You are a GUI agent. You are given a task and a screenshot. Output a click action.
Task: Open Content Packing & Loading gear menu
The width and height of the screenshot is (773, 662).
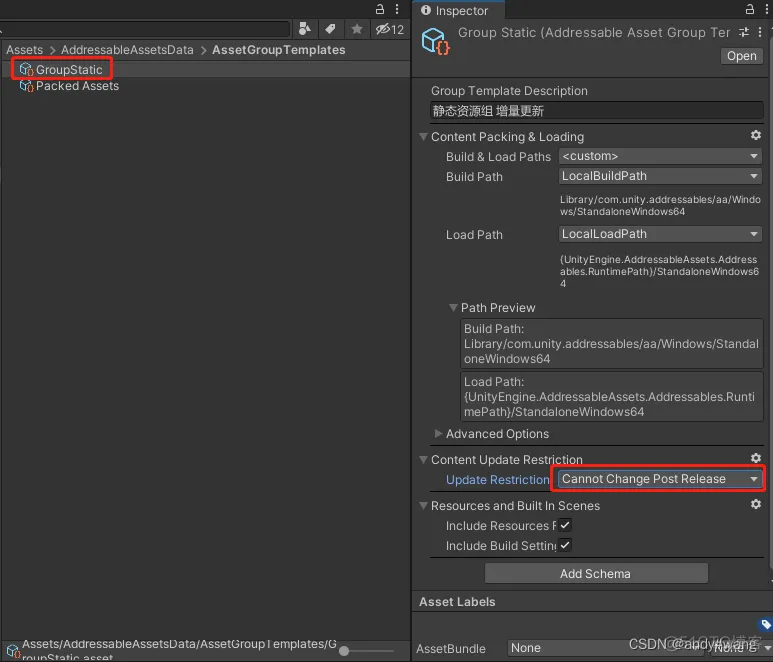pyautogui.click(x=756, y=135)
